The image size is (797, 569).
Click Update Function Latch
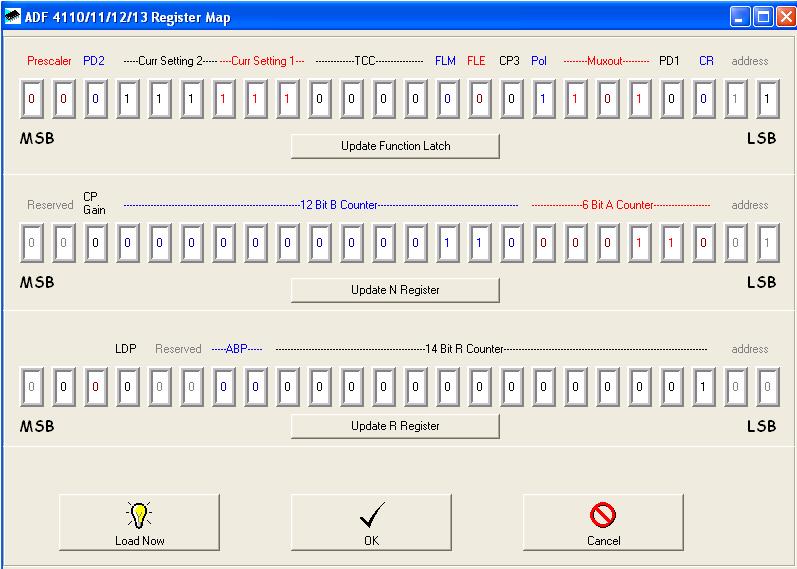[395, 146]
